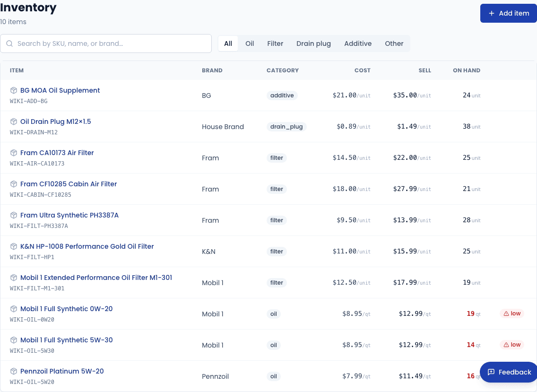This screenshot has width=537, height=392.
Task: Click the package icon beside BG MOA Oil Supplement
Action: [14, 90]
